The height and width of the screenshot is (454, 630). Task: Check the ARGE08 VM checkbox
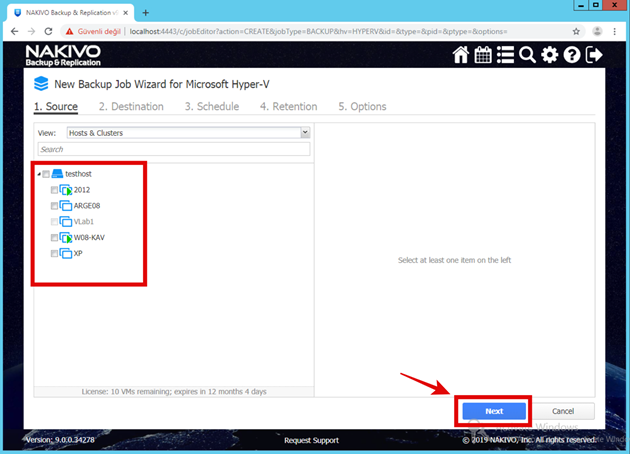click(x=54, y=206)
